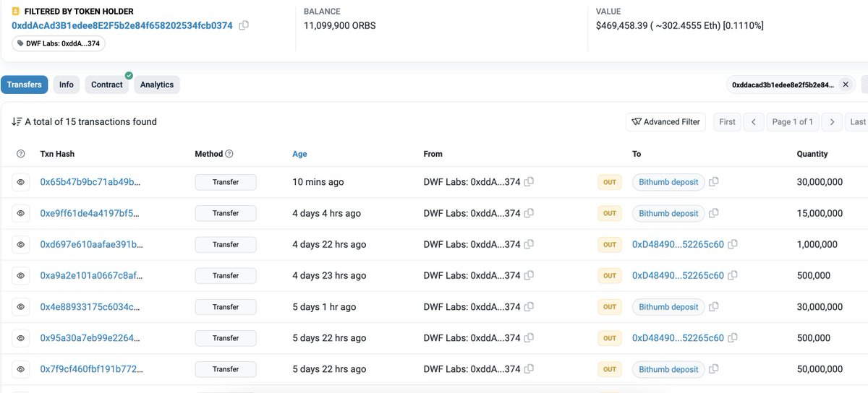Open transaction hash 0xe9ff61de4a4197bf5
Viewport: 868px width, 393px height.
[90, 213]
